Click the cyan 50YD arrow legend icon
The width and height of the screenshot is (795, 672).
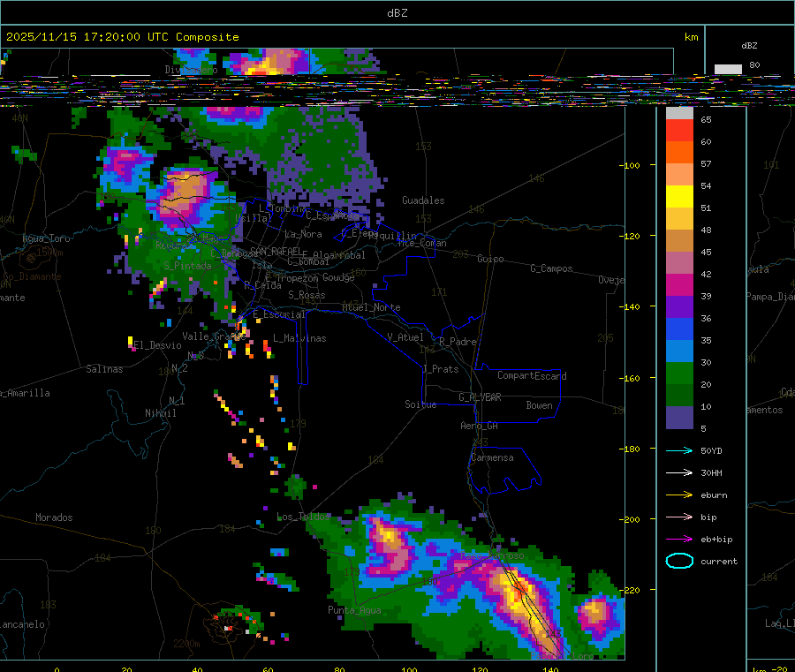(678, 450)
